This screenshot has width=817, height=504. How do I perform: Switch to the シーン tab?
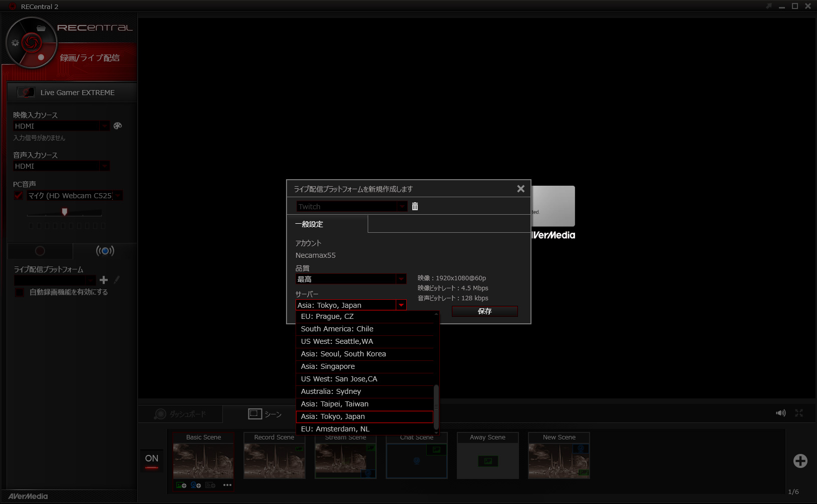click(265, 414)
